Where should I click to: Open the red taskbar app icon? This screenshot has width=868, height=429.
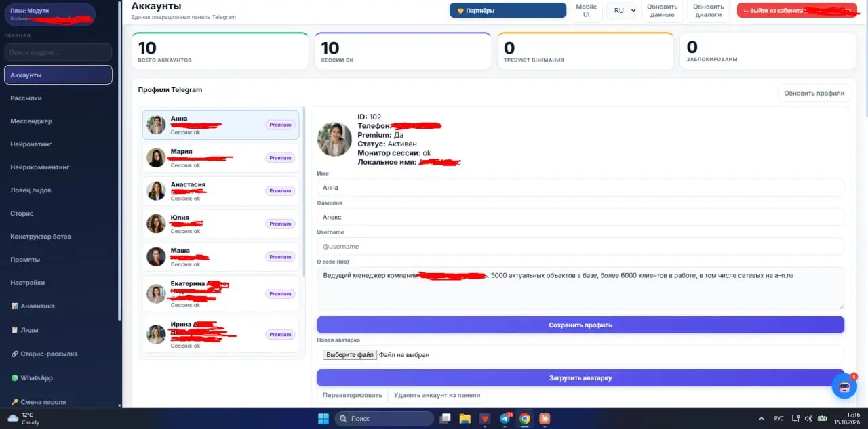[x=485, y=419]
